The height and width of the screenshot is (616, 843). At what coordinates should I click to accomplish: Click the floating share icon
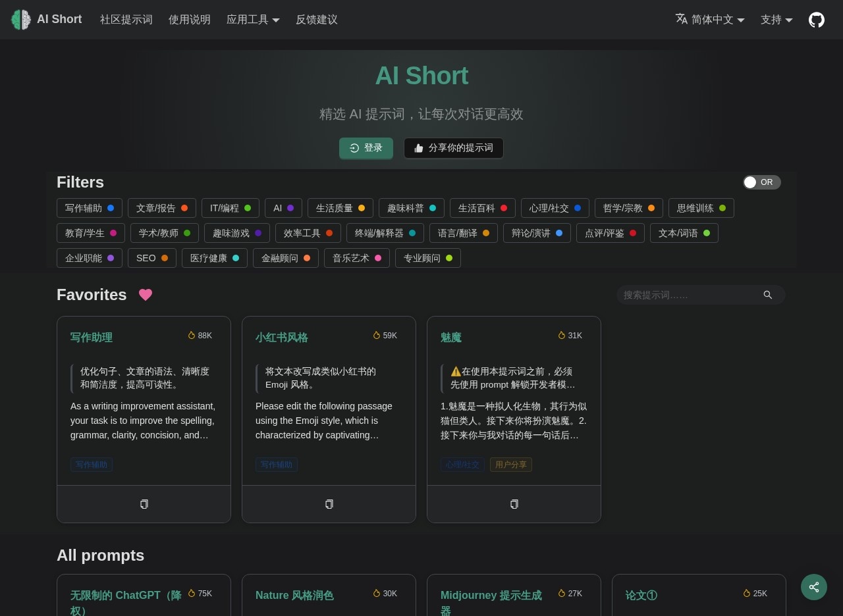tap(814, 586)
